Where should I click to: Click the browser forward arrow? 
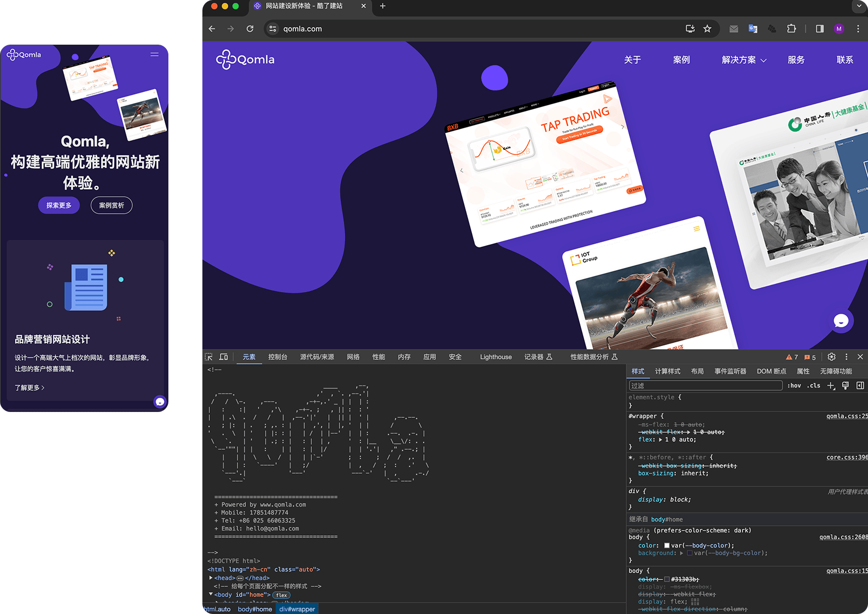point(231,29)
